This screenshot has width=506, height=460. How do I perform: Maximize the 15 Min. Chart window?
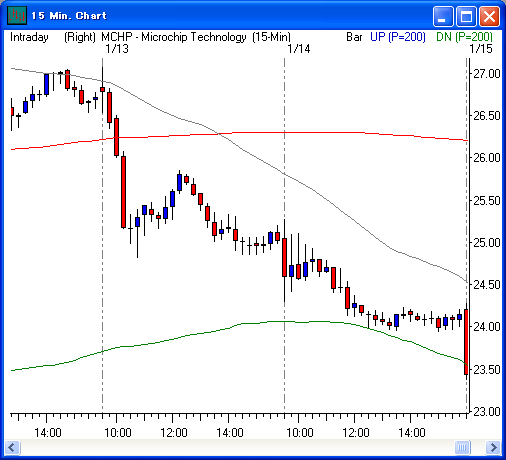466,16
